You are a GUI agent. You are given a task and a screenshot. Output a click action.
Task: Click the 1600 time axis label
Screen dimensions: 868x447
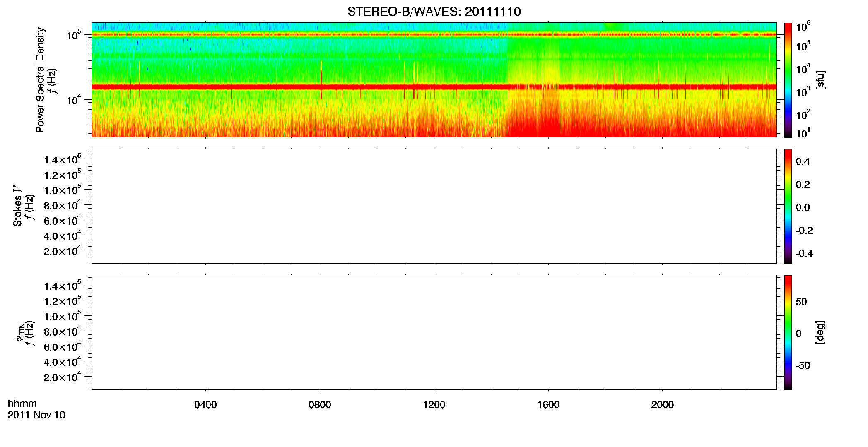pos(548,405)
